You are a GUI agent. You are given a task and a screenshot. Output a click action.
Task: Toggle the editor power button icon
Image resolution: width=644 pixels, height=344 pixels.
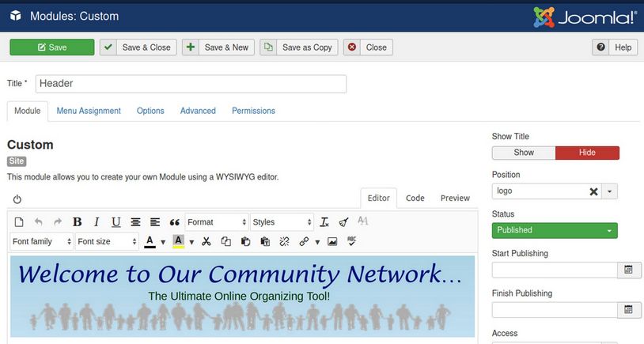click(x=17, y=199)
